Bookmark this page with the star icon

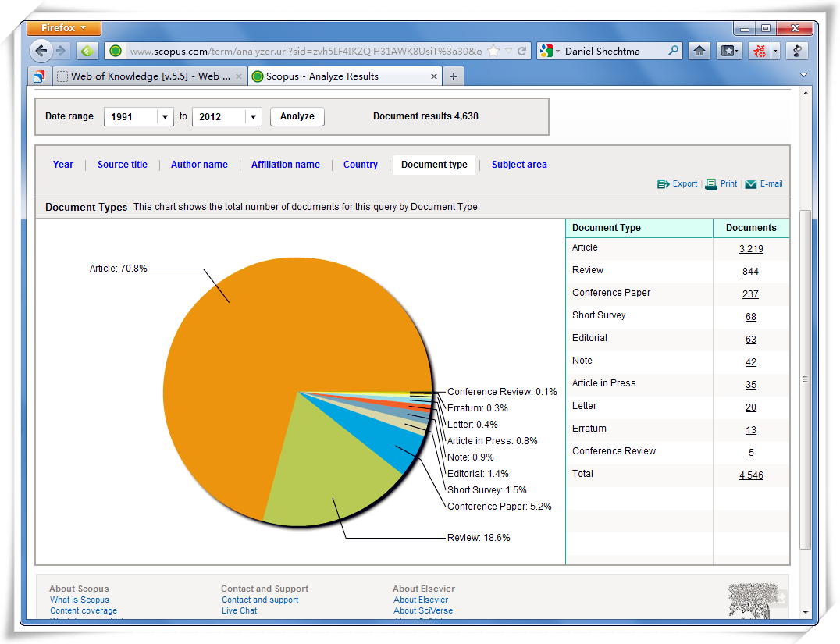pyautogui.click(x=493, y=51)
